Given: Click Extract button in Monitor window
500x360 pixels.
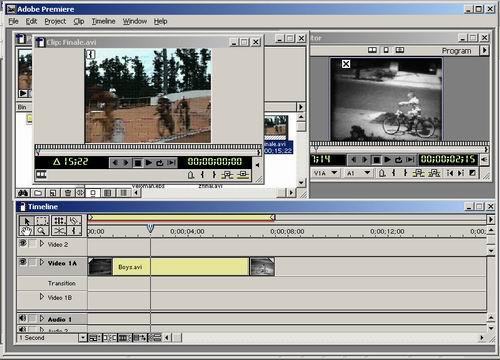Looking at the screenshot, I should point(434,173).
